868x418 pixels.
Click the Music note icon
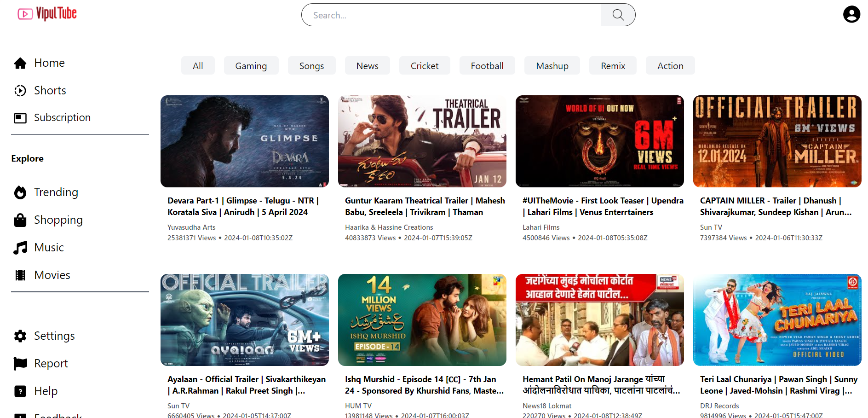coord(20,248)
